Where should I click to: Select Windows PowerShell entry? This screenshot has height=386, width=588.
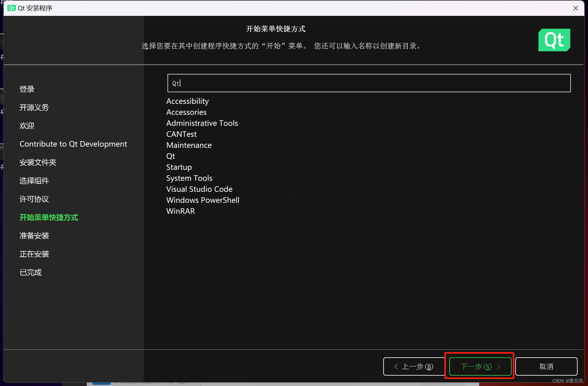point(203,200)
